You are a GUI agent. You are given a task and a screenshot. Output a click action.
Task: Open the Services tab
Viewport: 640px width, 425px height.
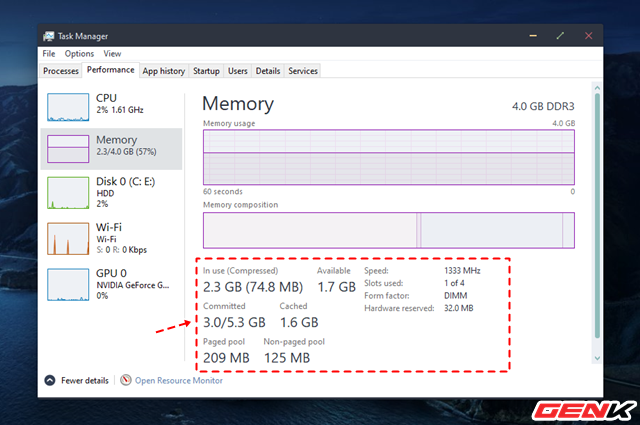tap(303, 71)
